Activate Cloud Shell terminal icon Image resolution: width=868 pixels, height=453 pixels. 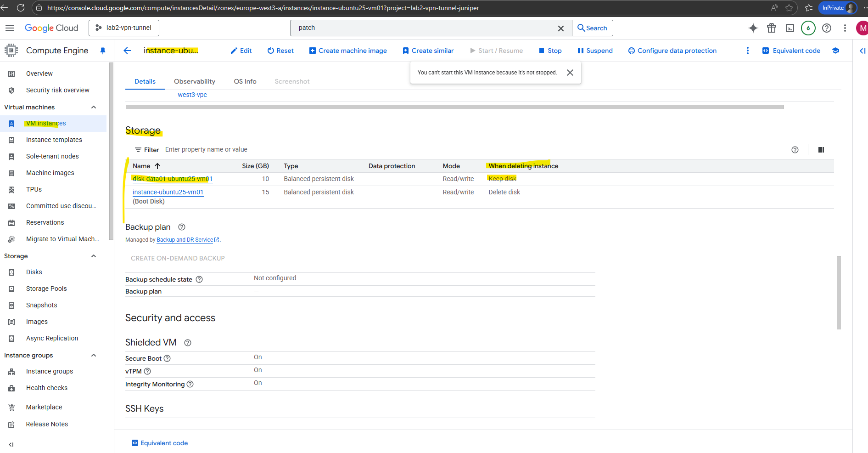pos(790,28)
